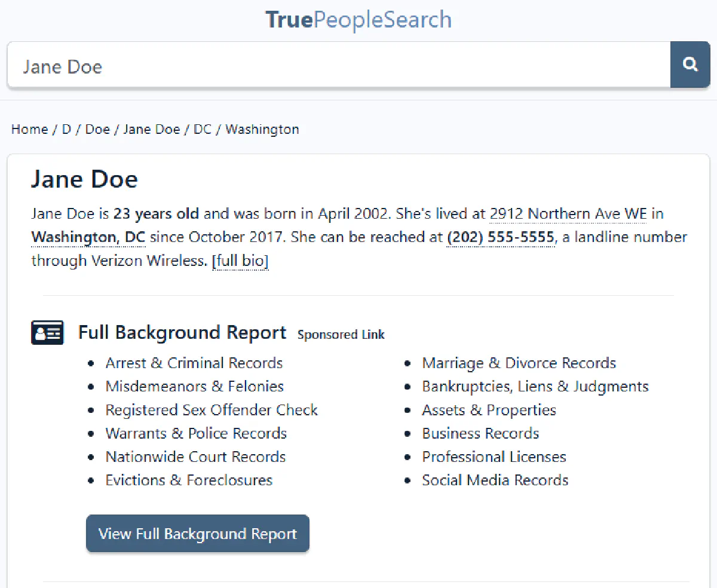Click inside the Jane Doe search box
Image resolution: width=717 pixels, height=588 pixels.
[x=239, y=66]
